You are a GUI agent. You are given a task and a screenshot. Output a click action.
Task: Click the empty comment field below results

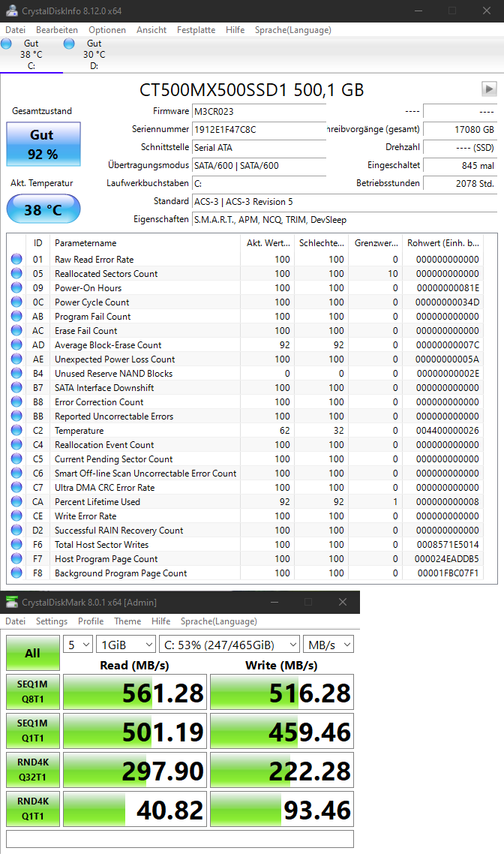tap(180, 839)
